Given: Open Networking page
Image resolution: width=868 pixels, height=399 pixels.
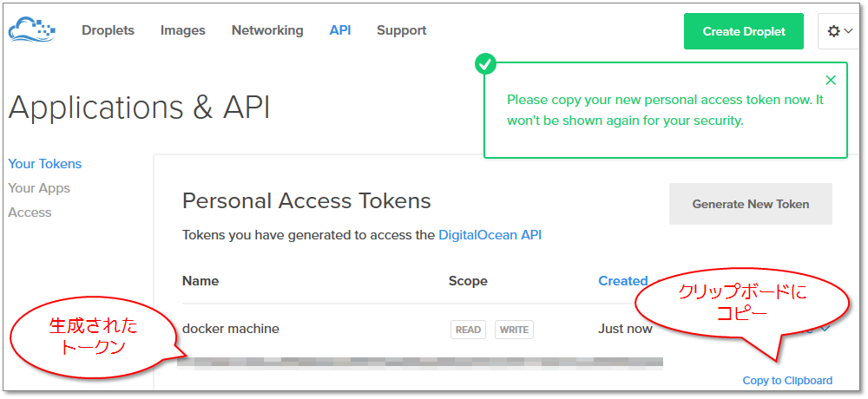Looking at the screenshot, I should 267,30.
